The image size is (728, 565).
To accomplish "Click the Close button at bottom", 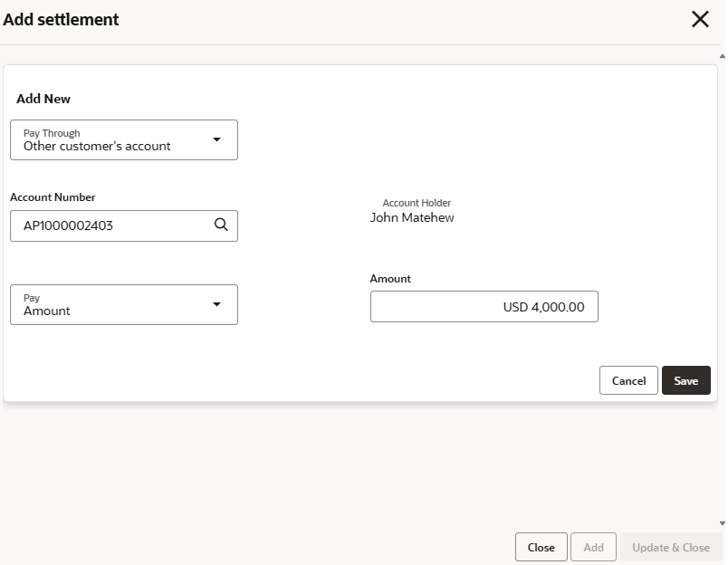I will point(541,547).
